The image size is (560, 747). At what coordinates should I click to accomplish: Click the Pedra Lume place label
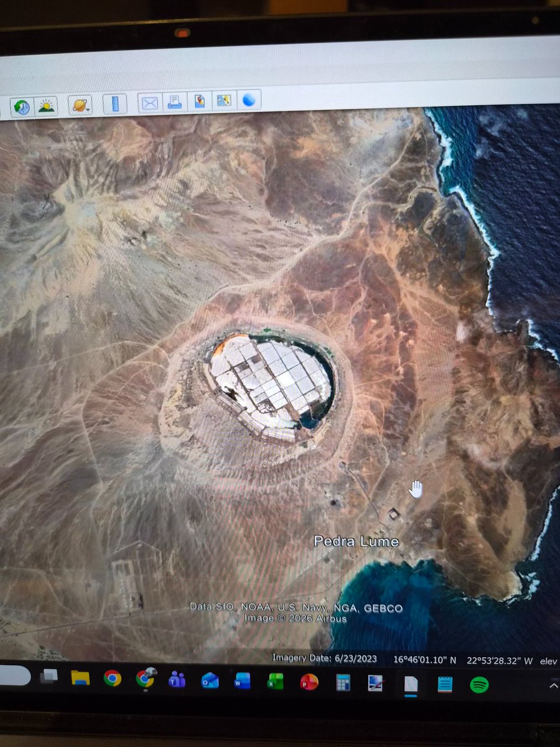(x=356, y=542)
